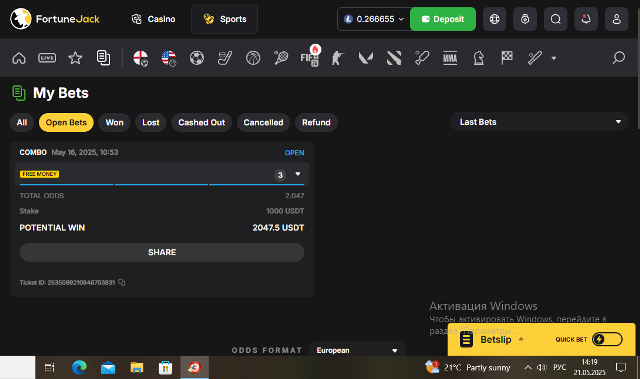Go to the sports home icon
The height and width of the screenshot is (379, 640).
(x=19, y=58)
